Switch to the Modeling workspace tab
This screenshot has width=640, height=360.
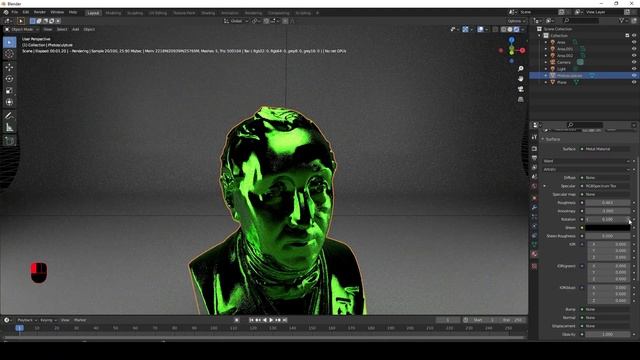(x=113, y=13)
